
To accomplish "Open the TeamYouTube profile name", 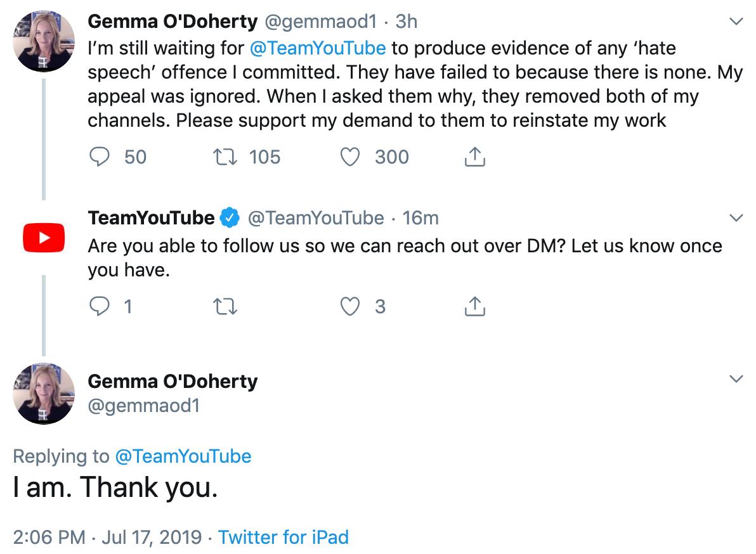I will point(151,218).
